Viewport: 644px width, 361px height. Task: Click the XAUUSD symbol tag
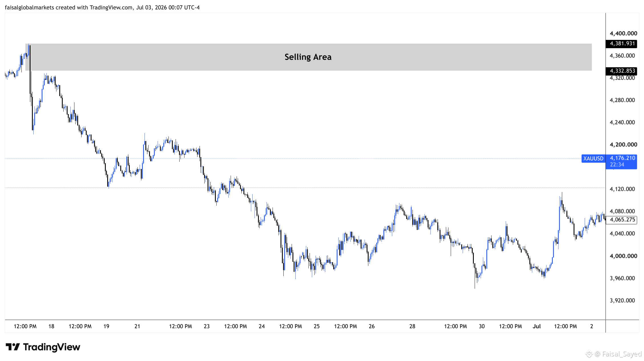click(x=593, y=158)
